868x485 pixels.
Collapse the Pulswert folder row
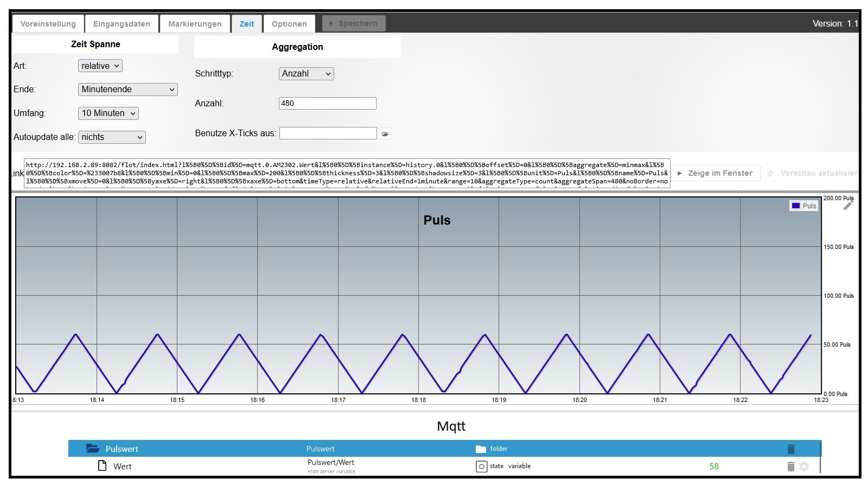(444, 449)
